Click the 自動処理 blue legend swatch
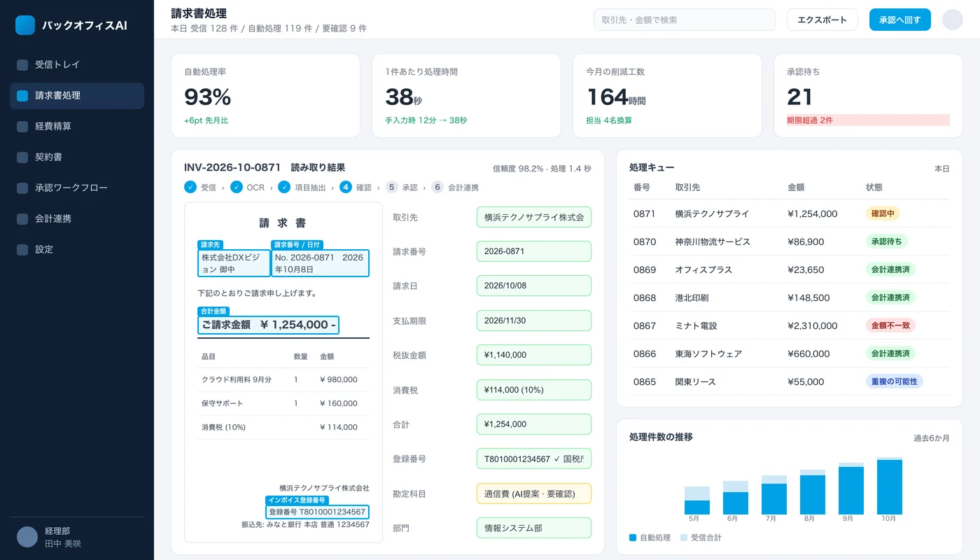This screenshot has height=560, width=980. tap(633, 538)
